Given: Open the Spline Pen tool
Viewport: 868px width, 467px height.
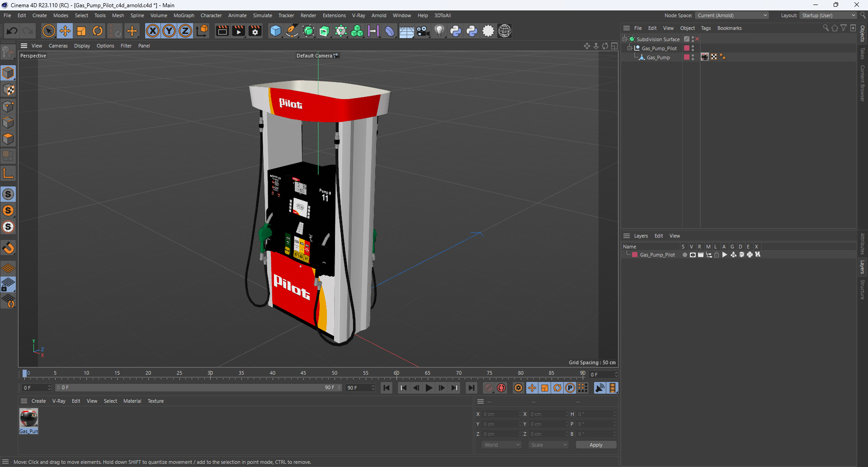Looking at the screenshot, I should click(292, 31).
